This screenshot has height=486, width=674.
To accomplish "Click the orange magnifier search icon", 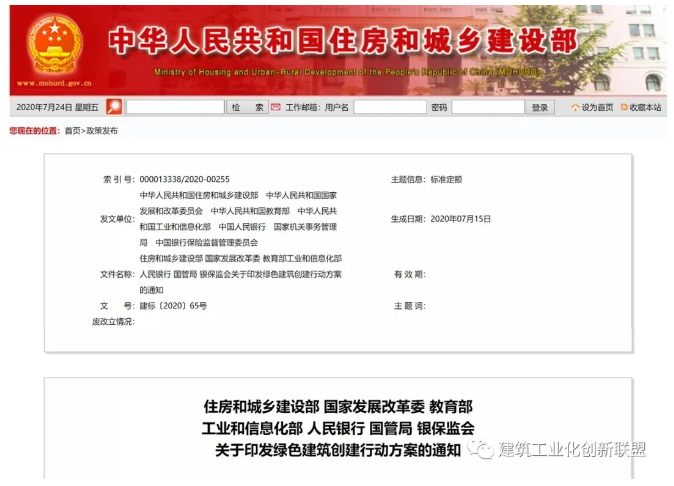I will pyautogui.click(x=114, y=107).
